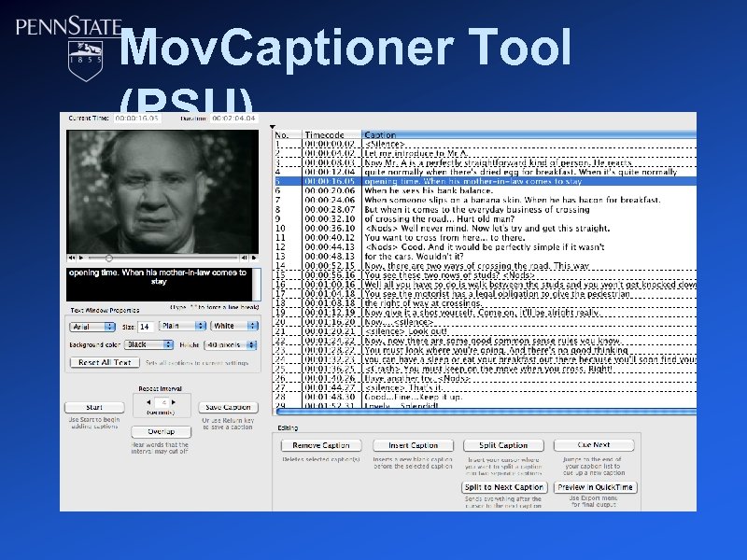Screen dimensions: 747x560
Task: Click the Split to Next Caption button
Action: pos(503,487)
